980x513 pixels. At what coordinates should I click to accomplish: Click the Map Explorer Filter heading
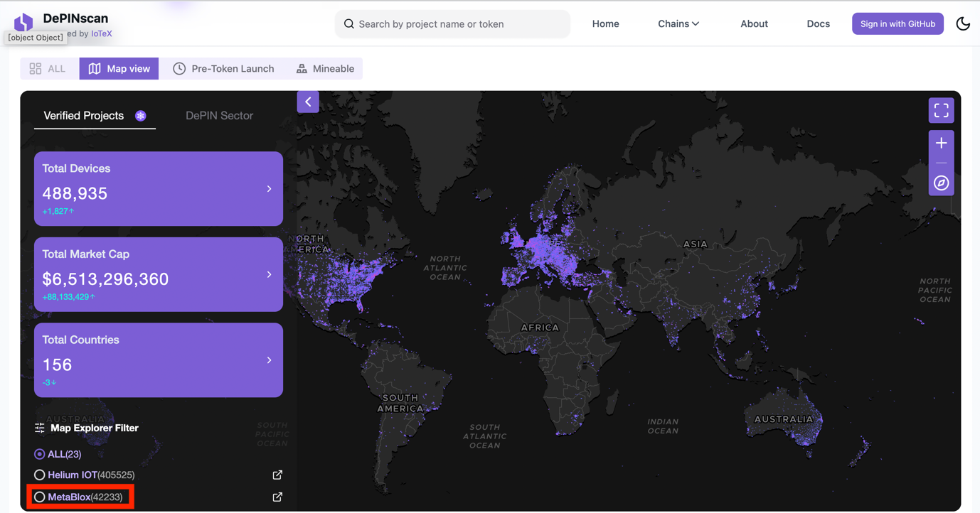click(95, 428)
